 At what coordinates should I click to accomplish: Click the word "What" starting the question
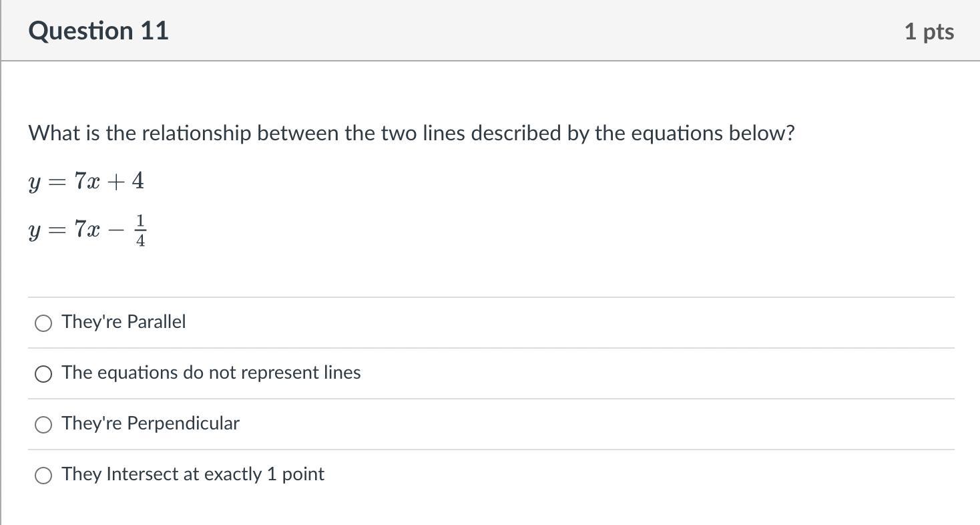point(53,134)
